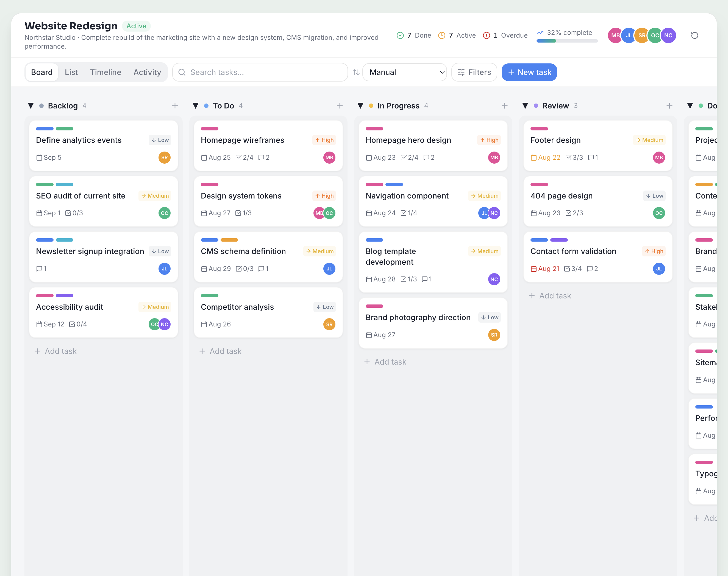The image size is (728, 576).
Task: Click Add task under To Do column
Action: tap(220, 351)
